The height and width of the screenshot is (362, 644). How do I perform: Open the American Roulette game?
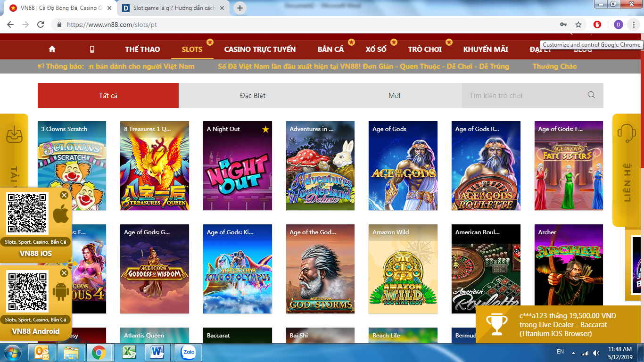[x=486, y=269]
